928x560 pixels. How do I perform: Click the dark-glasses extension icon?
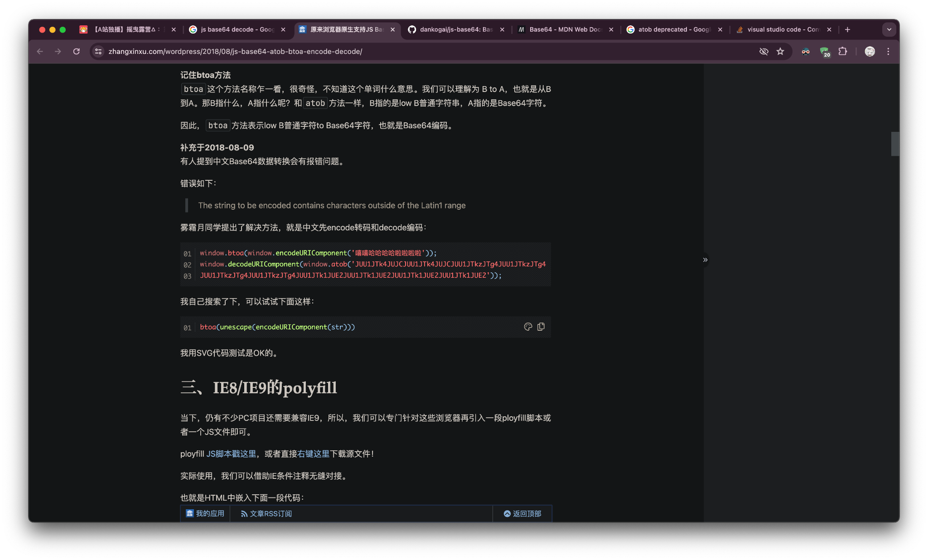pyautogui.click(x=805, y=51)
